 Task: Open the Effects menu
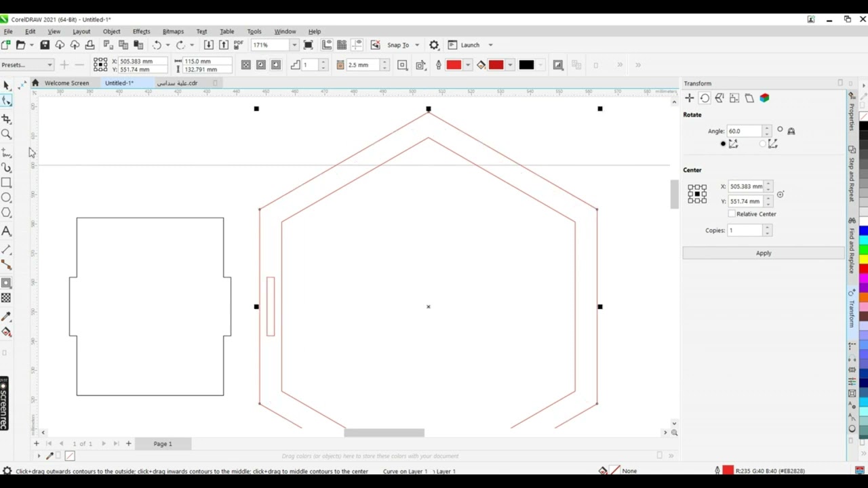pos(142,31)
